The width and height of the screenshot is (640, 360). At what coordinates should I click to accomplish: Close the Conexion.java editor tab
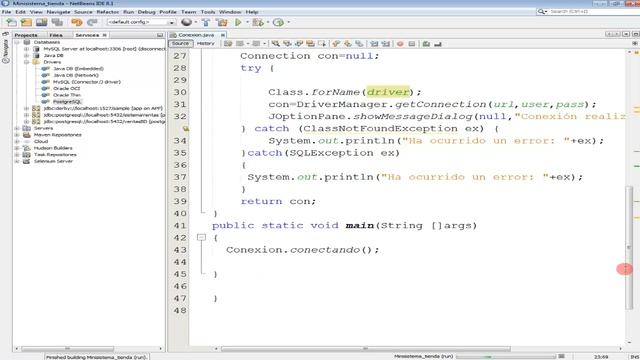[223, 35]
